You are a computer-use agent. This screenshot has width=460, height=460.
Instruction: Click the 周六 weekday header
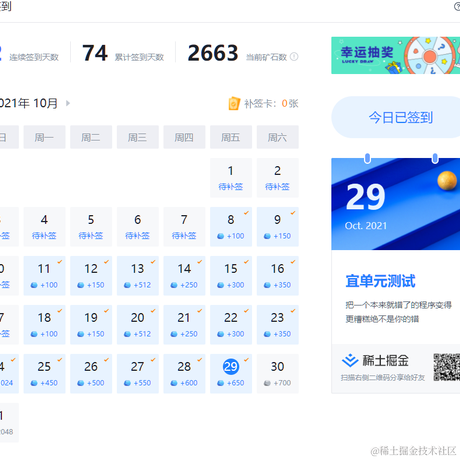click(x=277, y=137)
